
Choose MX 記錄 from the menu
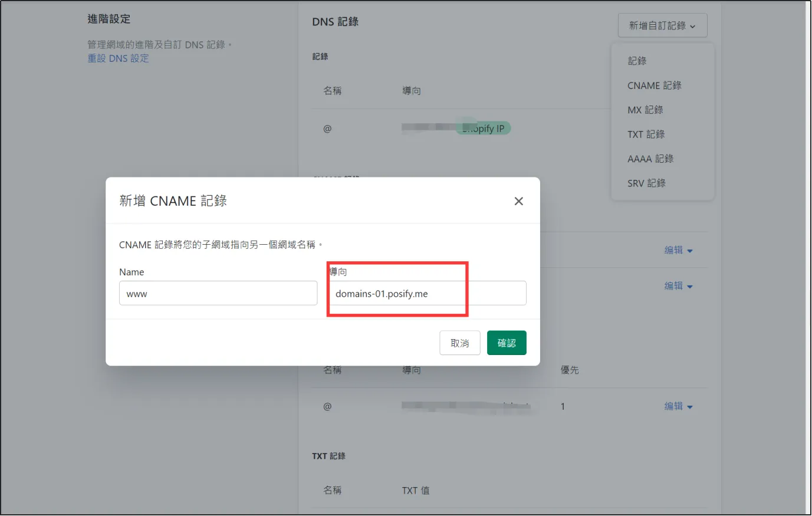[x=645, y=110]
